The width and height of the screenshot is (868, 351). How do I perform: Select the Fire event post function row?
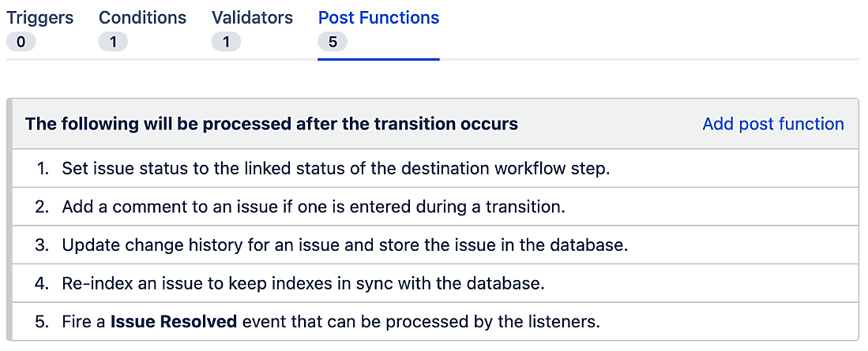pyautogui.click(x=435, y=321)
